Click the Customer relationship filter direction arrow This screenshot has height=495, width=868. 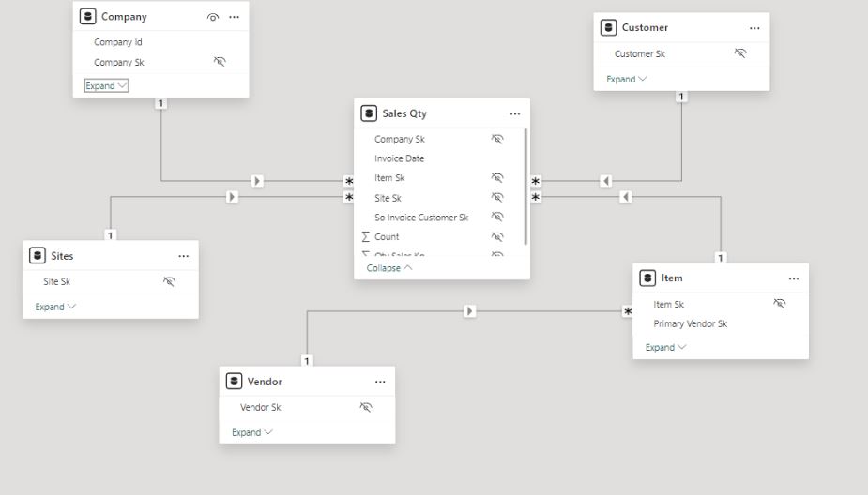pyautogui.click(x=605, y=181)
